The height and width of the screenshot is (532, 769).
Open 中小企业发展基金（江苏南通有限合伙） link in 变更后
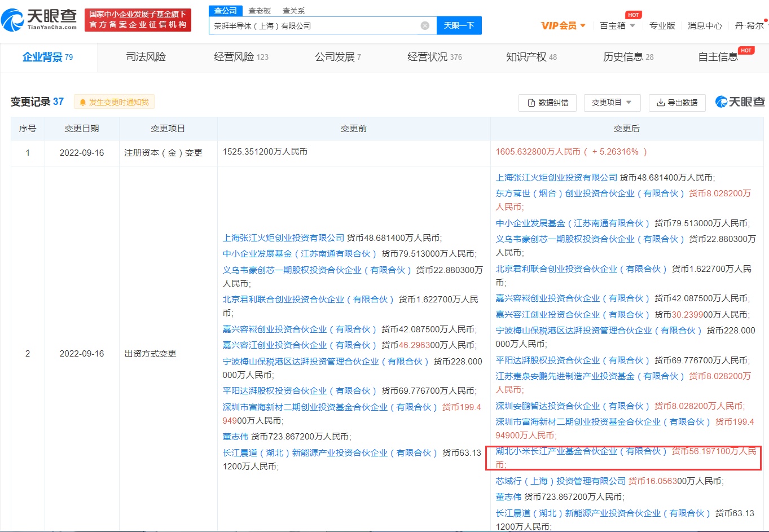pyautogui.click(x=573, y=223)
